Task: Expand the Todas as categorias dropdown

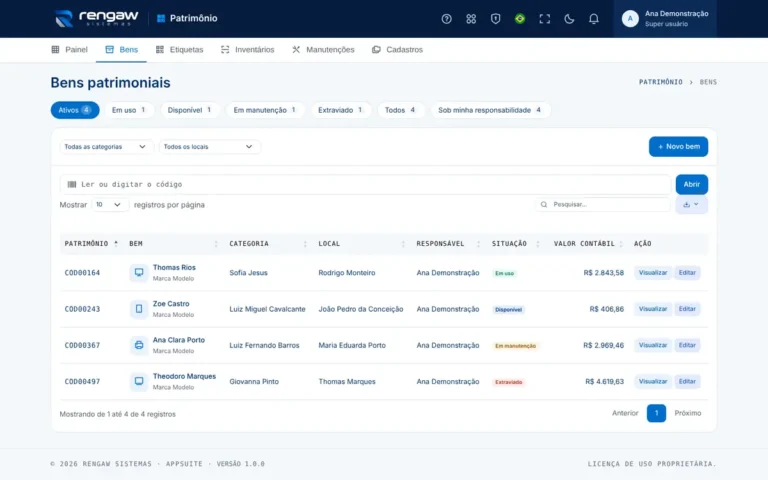Action: click(105, 146)
